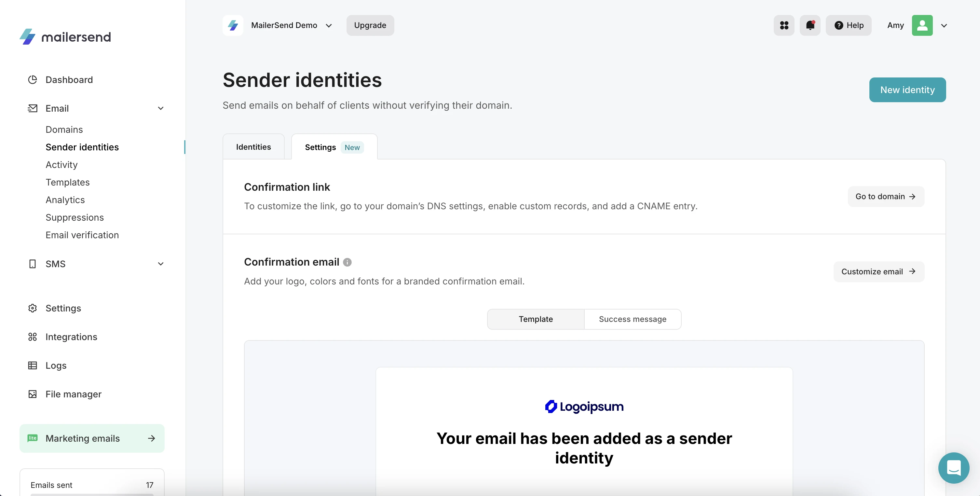Click the info icon beside Confirmation email
Screen dimensions: 980x496
347,262
